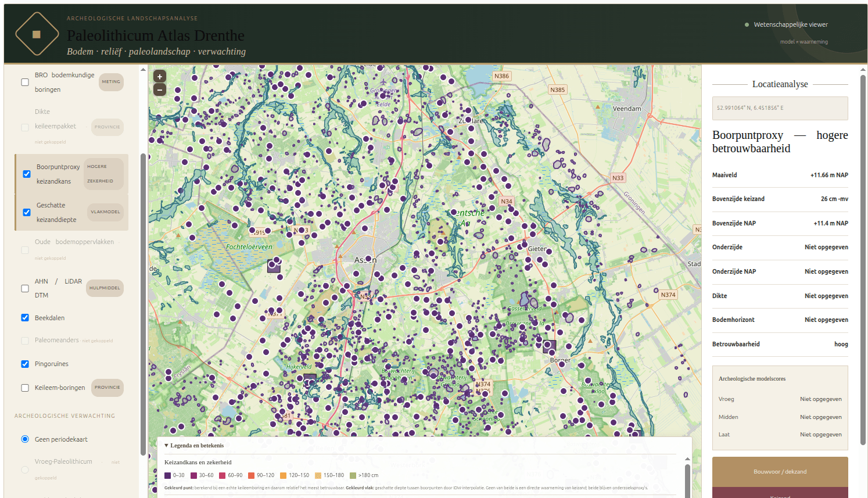Image resolution: width=868 pixels, height=498 pixels.
Task: Click the Veendam label on the map
Action: 627,109
